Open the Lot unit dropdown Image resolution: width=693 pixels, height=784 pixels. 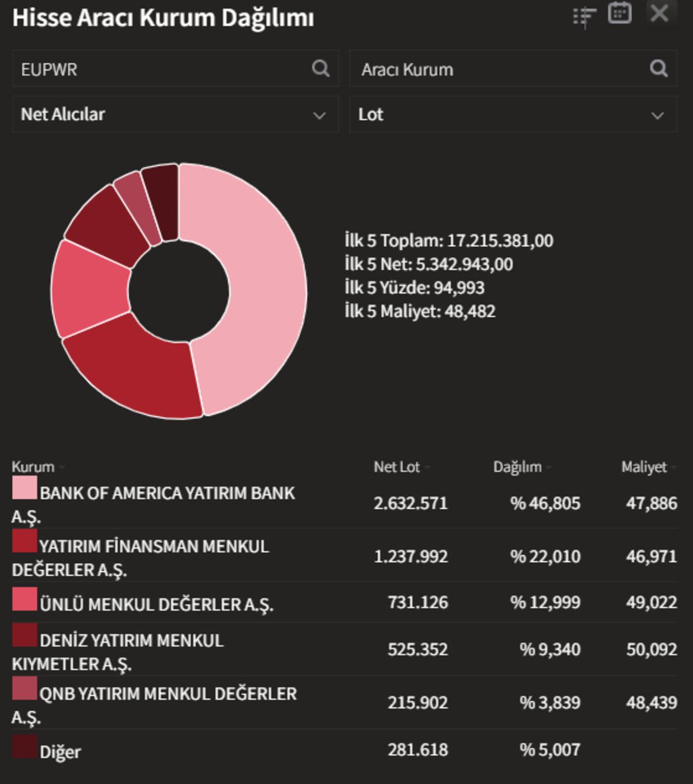pyautogui.click(x=512, y=114)
